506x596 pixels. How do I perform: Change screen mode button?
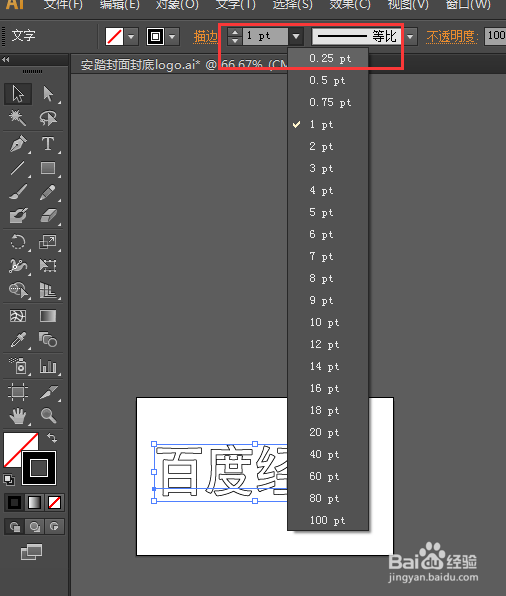pos(31,552)
